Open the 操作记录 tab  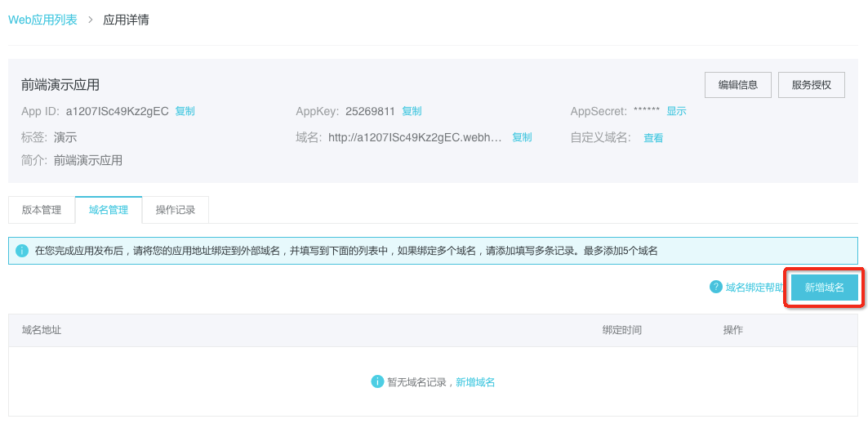click(x=176, y=210)
